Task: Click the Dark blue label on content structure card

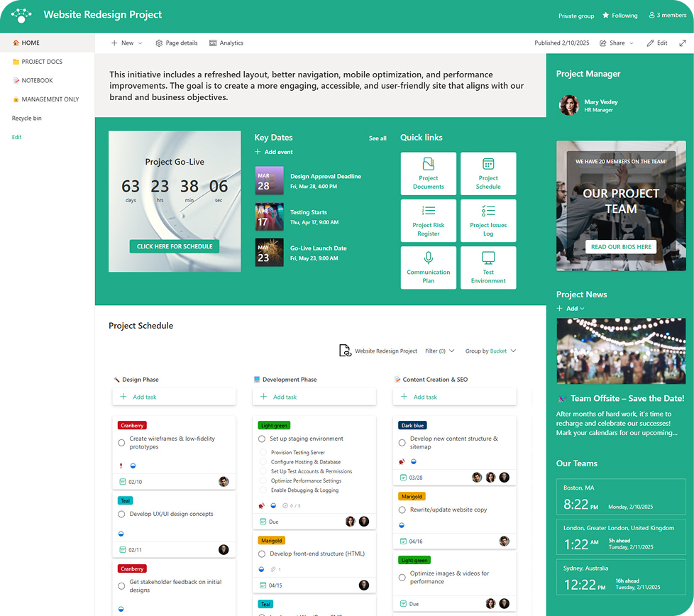Action: coord(412,425)
